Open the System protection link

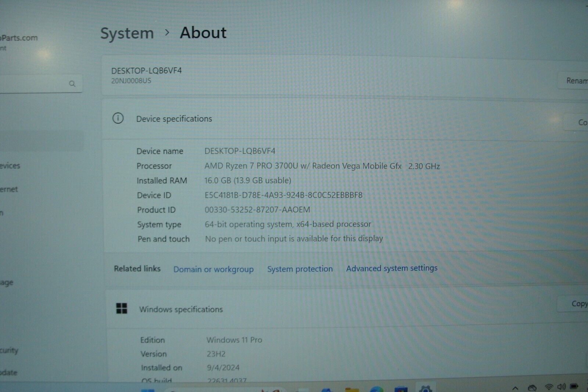(300, 269)
